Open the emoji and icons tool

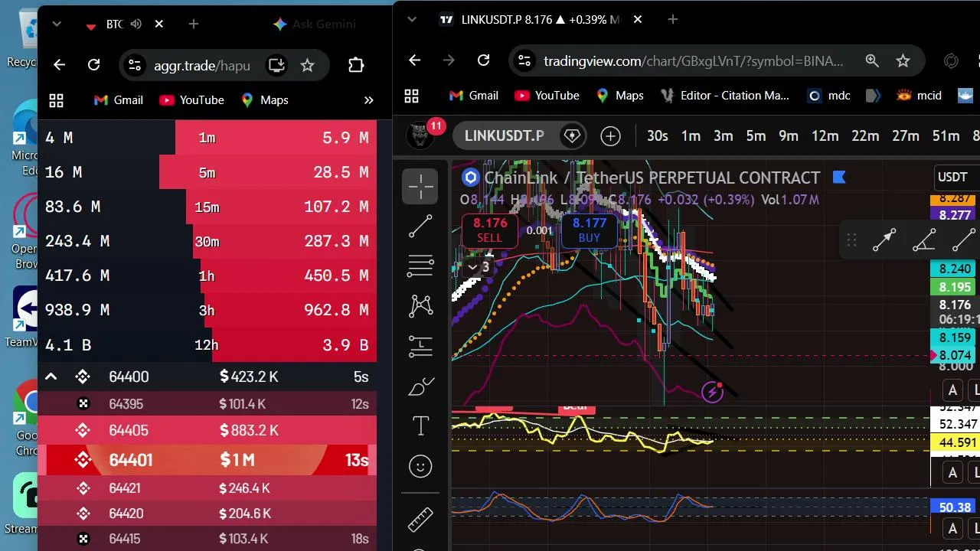tap(420, 466)
